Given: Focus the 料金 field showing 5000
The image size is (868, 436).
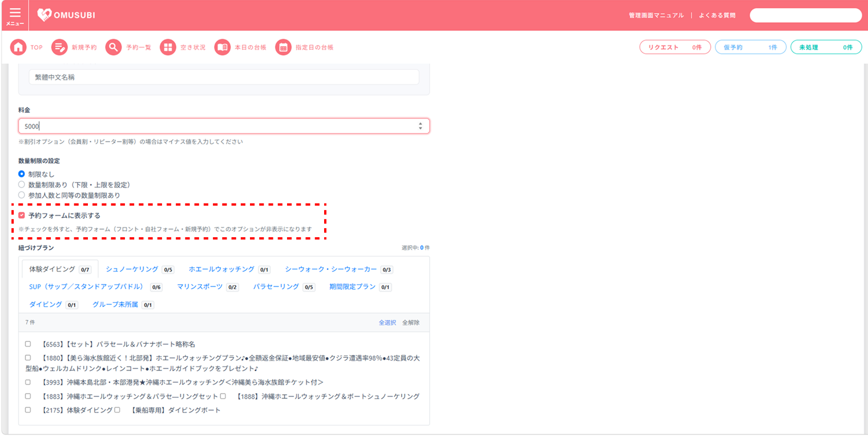Looking at the screenshot, I should click(x=224, y=126).
